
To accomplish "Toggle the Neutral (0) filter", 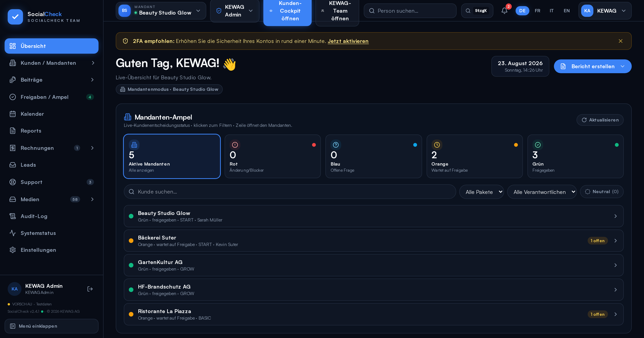I will click(x=601, y=192).
